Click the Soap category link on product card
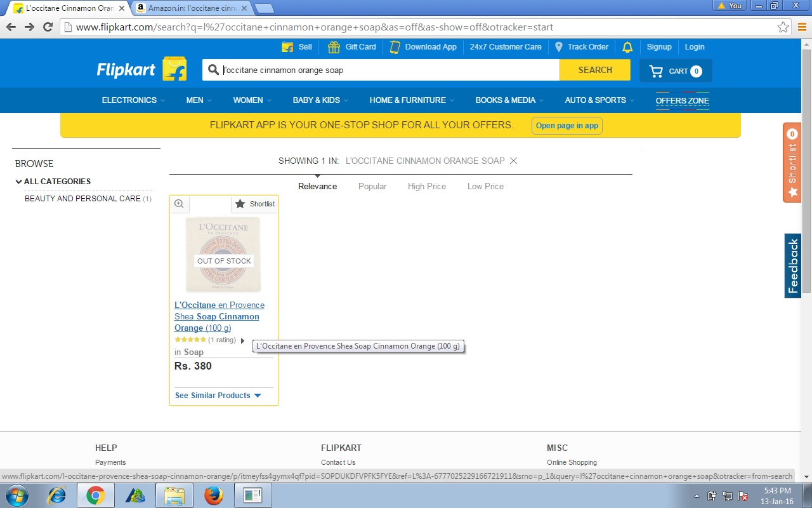 [x=193, y=352]
